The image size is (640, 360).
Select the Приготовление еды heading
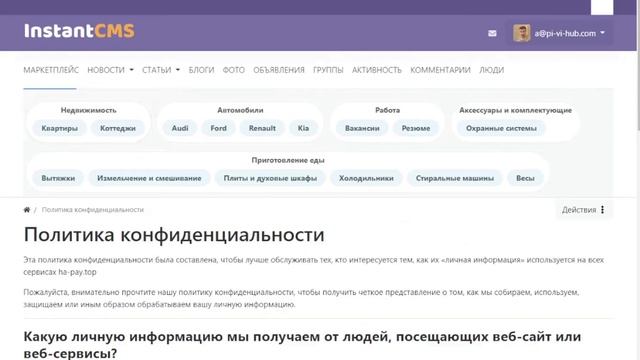pos(288,160)
